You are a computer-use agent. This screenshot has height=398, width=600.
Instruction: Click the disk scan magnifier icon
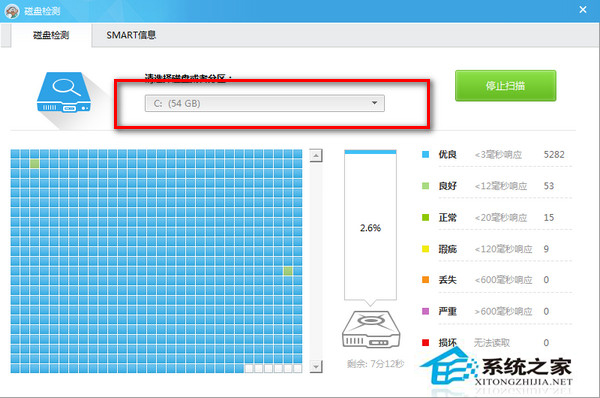64,92
